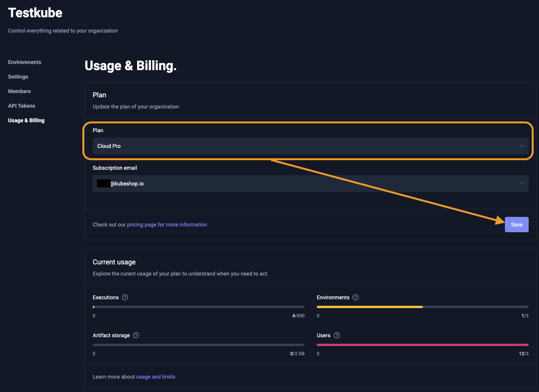Open the Plan dropdown showing Cloud Pro
The width and height of the screenshot is (539, 392).
[x=310, y=146]
